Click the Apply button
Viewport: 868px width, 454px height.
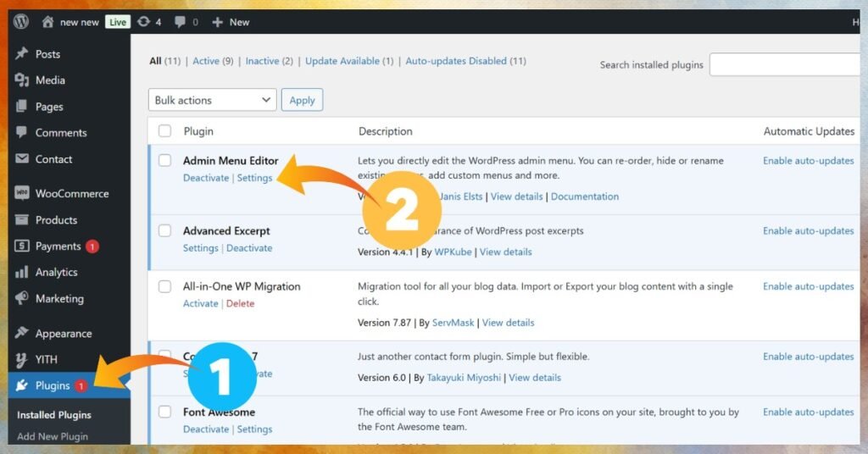pyautogui.click(x=302, y=100)
